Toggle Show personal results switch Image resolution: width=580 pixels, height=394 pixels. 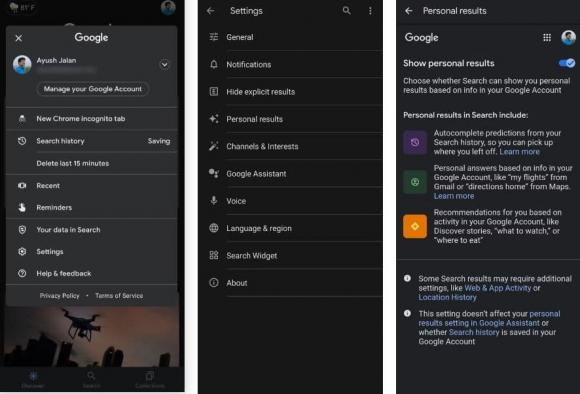point(566,63)
